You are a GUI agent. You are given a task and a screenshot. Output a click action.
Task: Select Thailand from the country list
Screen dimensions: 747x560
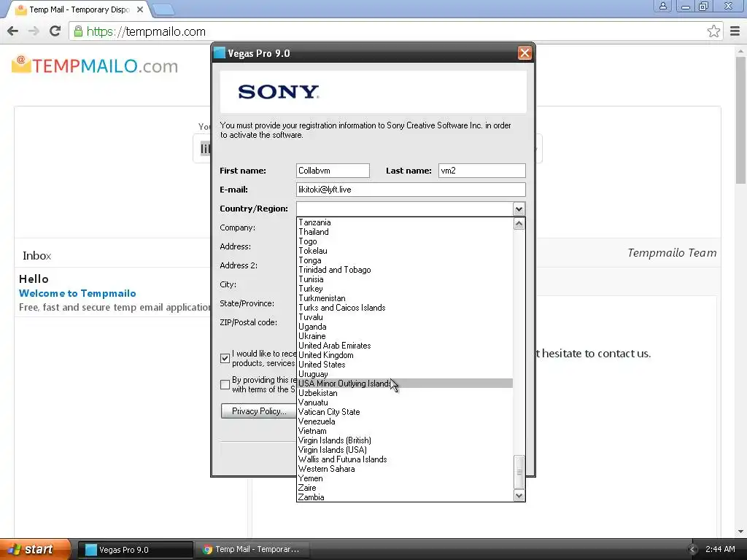[x=404, y=232]
